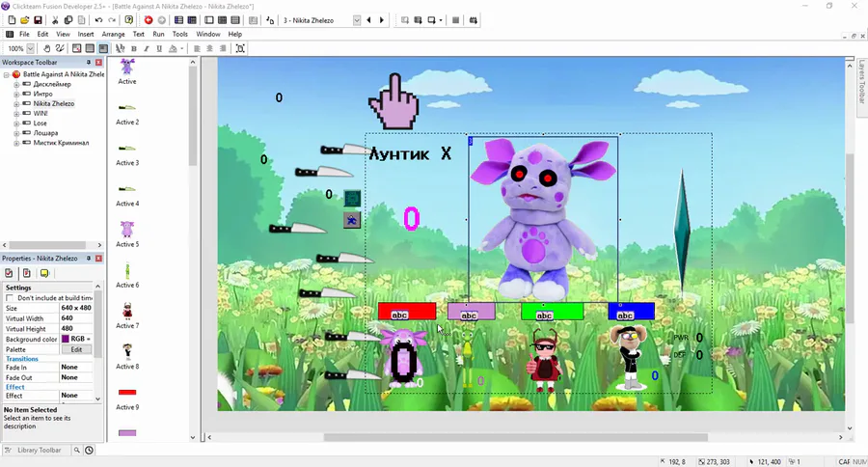Click the purple Background color swatch
The width and height of the screenshot is (868, 467).
tap(66, 339)
